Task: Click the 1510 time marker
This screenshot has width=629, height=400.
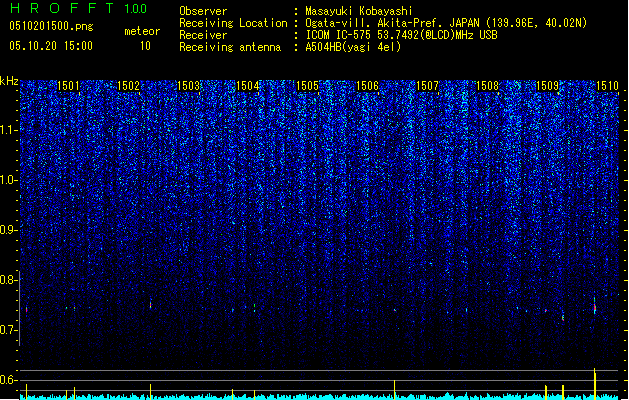Action: [607, 86]
